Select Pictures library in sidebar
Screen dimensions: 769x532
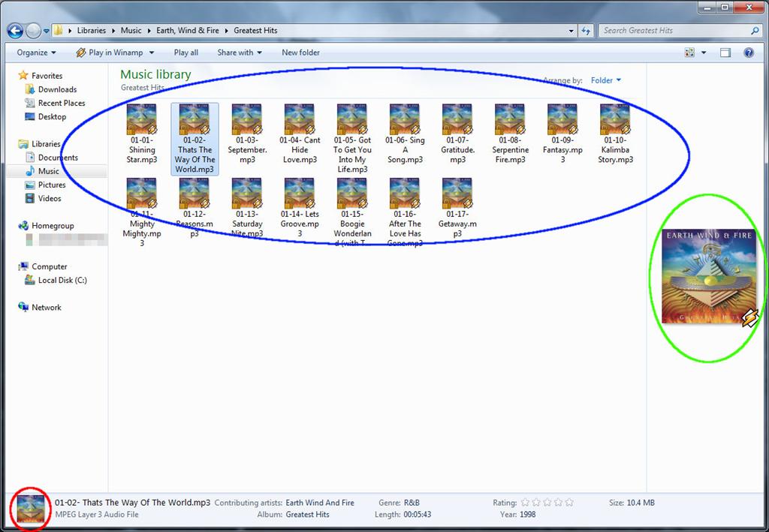[x=52, y=185]
